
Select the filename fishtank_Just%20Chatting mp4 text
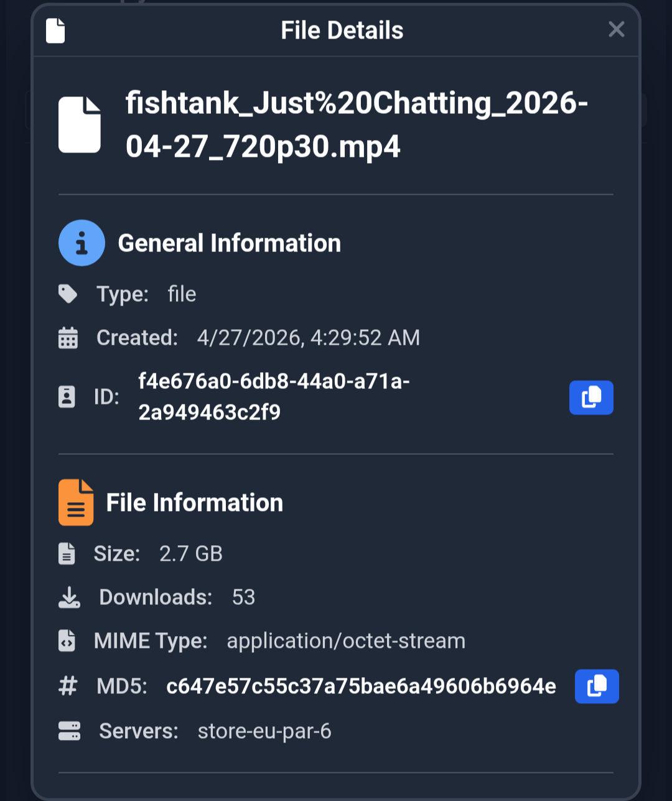click(x=357, y=124)
